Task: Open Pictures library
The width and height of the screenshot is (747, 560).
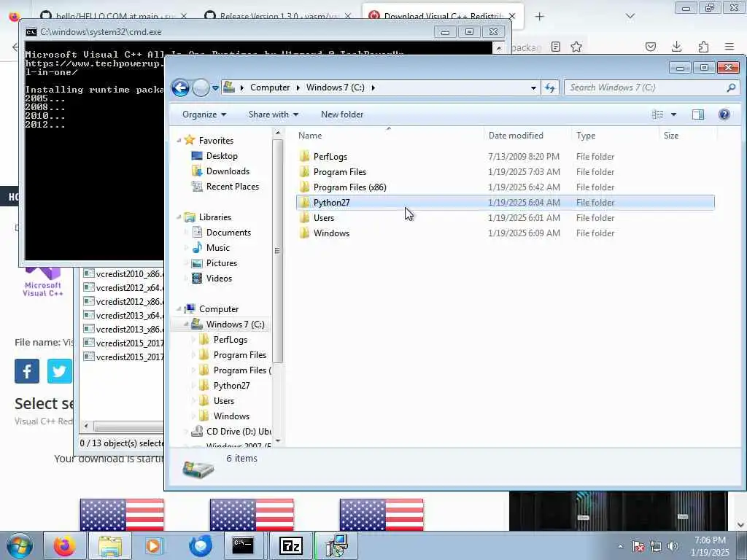Action: (222, 262)
